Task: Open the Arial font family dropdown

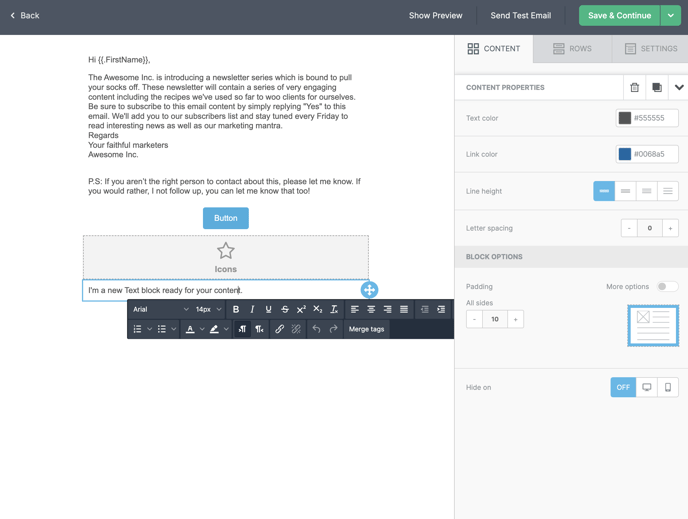Action: (x=161, y=309)
